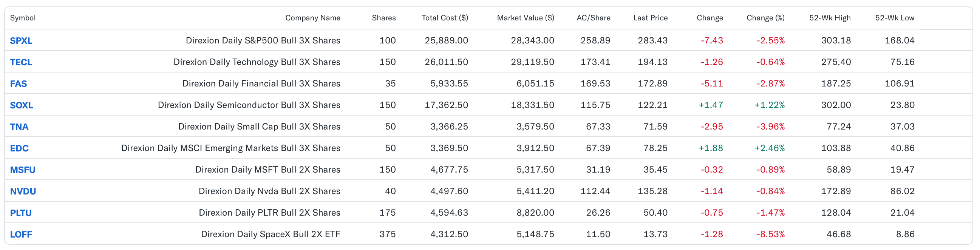Viewport: 980px width, 250px height.
Task: Click SPXL 52-week high 303.18
Action: tap(836, 40)
